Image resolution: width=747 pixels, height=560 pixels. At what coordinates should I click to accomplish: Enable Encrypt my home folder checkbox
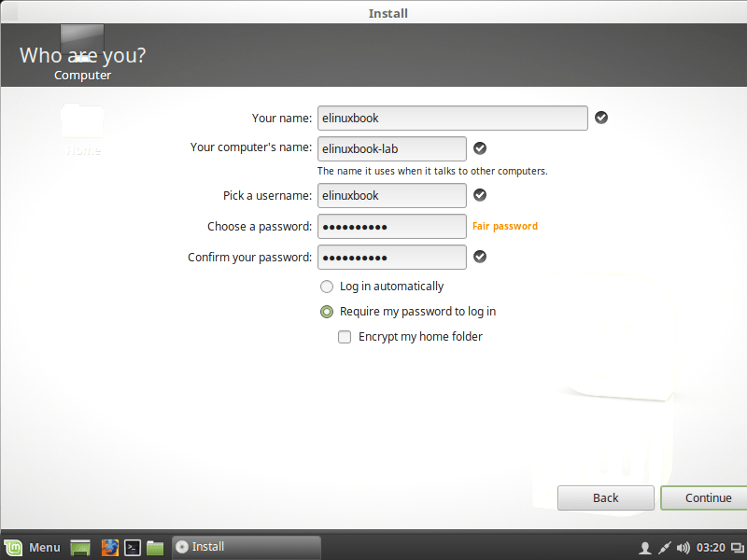tap(345, 337)
